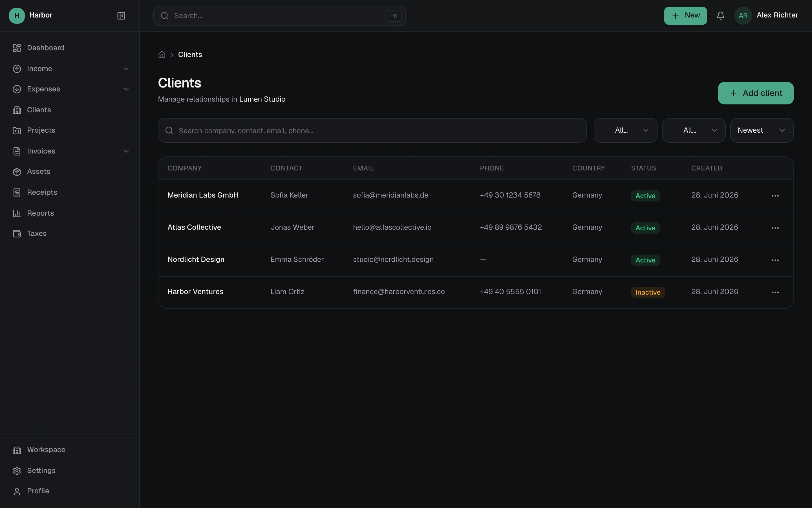Screen dimensions: 812x508
Task: Open the first All… filter dropdown
Action: [625, 130]
